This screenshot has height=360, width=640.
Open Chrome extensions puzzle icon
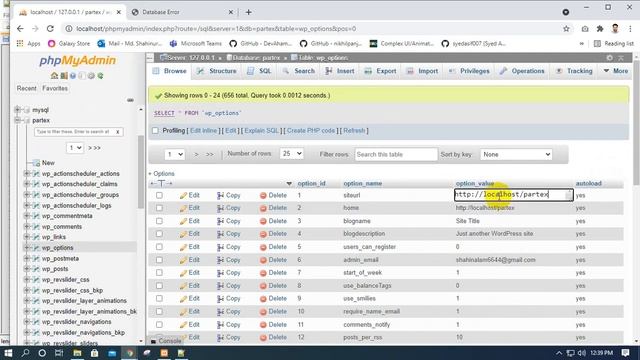tap(600, 29)
